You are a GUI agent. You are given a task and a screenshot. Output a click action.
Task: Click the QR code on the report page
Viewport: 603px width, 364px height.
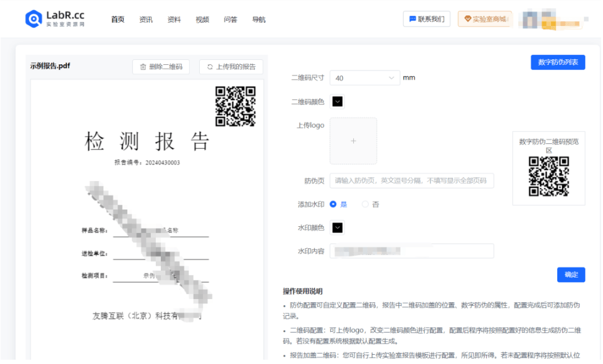pos(236,106)
